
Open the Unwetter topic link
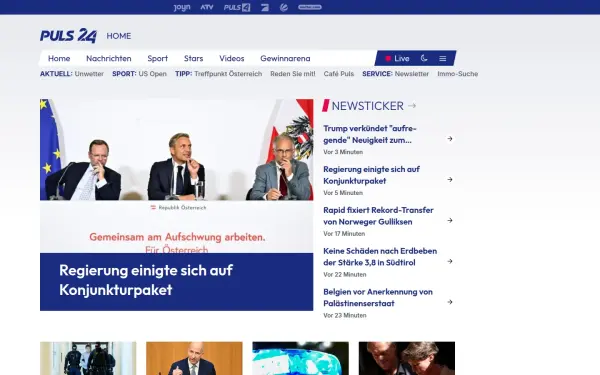click(x=89, y=74)
